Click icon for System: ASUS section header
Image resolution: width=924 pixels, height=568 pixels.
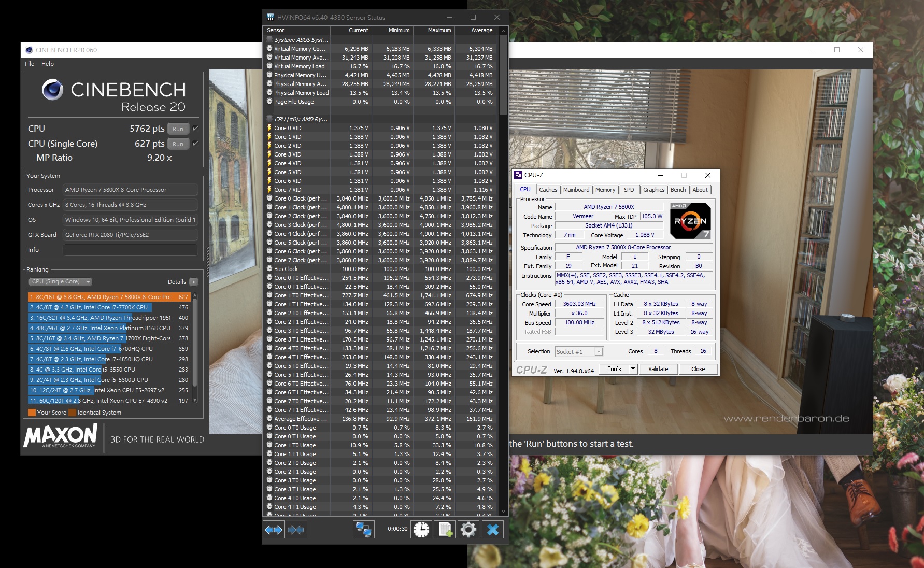coord(269,40)
